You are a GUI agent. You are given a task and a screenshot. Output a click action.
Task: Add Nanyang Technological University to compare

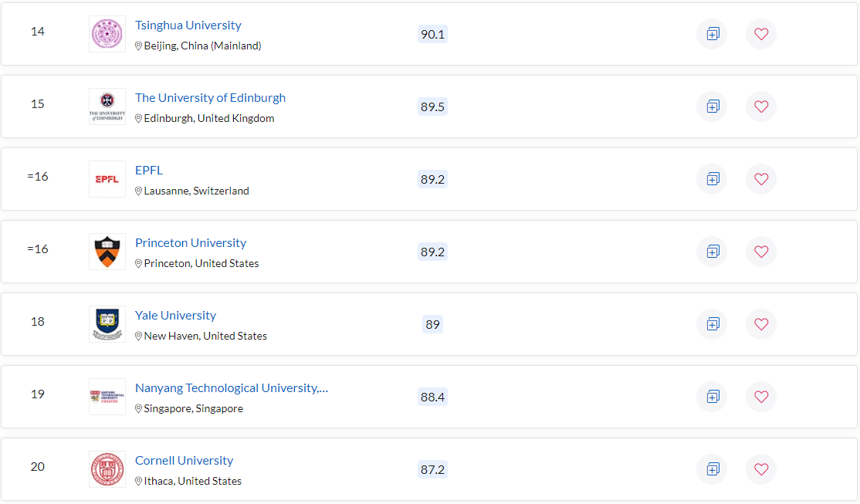point(712,397)
